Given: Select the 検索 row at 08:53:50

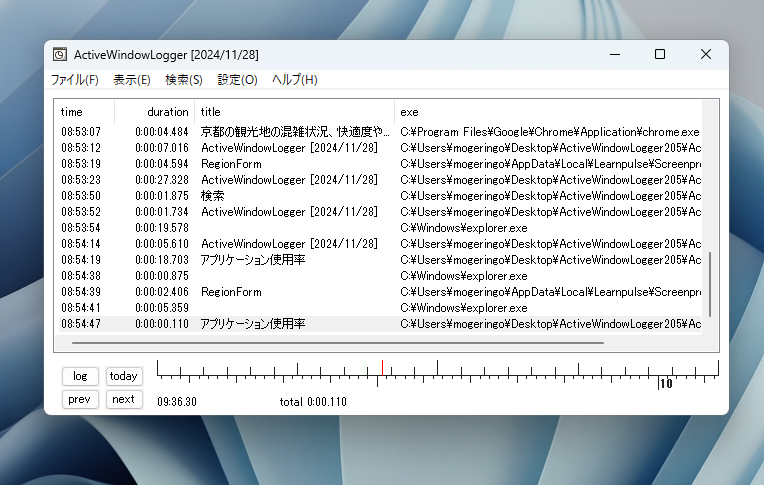Looking at the screenshot, I should pyautogui.click(x=380, y=196).
